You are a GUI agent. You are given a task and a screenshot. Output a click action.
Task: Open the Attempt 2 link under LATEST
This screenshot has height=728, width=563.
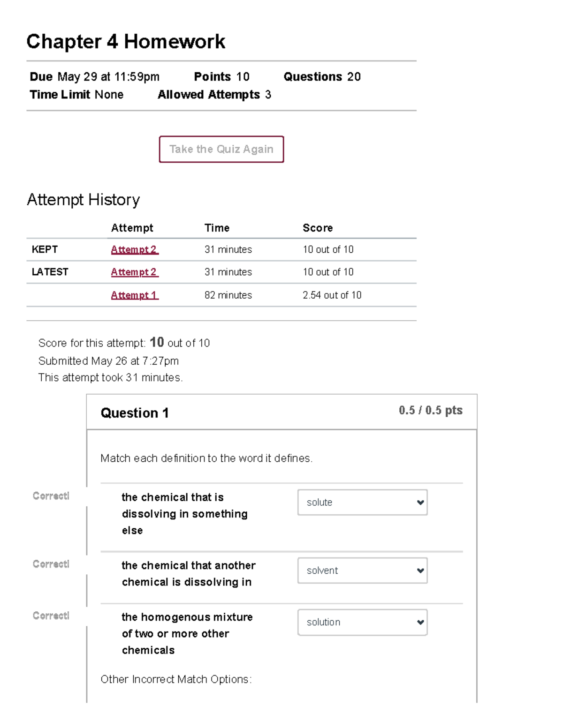(x=134, y=272)
